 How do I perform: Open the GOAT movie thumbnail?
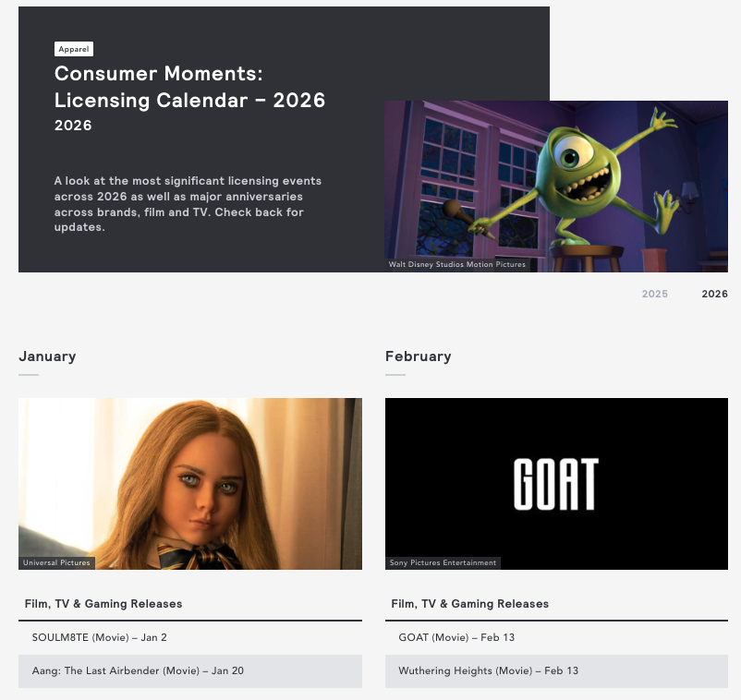pos(556,484)
